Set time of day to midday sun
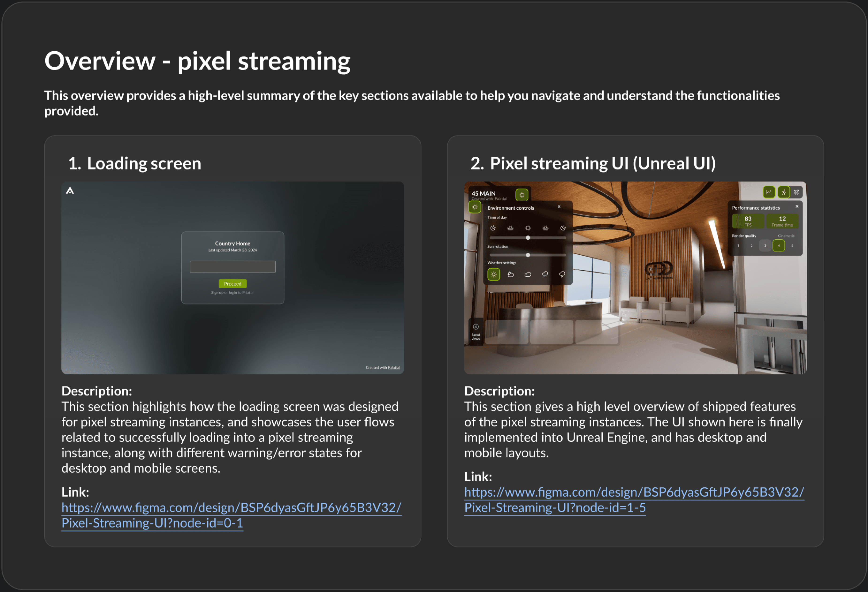The image size is (868, 592). 528,228
